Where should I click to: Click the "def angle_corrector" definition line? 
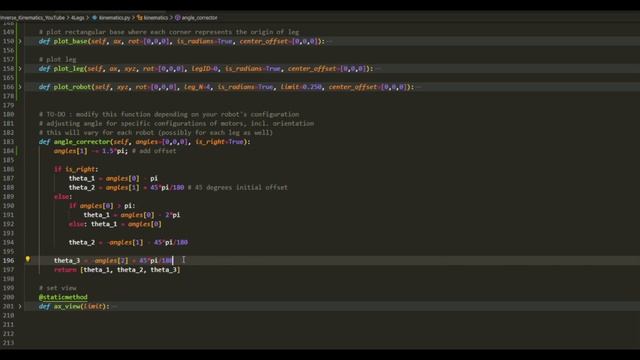tap(144, 142)
